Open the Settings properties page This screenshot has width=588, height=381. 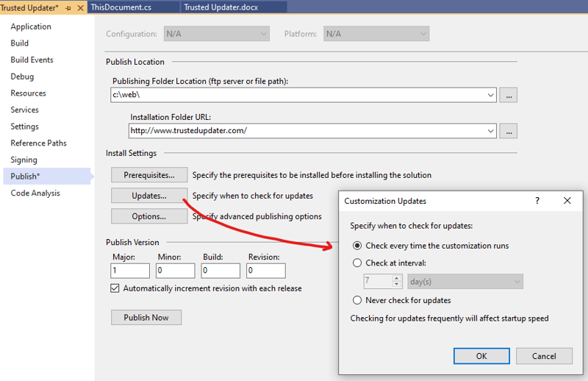(24, 127)
